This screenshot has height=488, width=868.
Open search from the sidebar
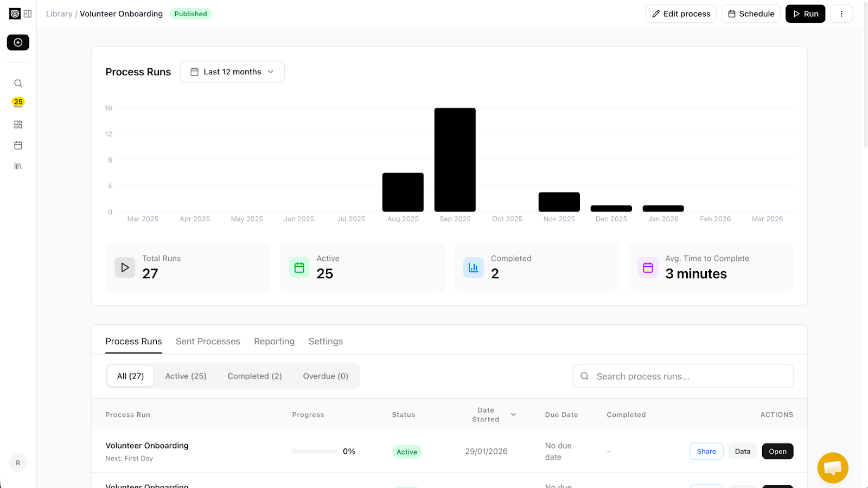tap(18, 83)
